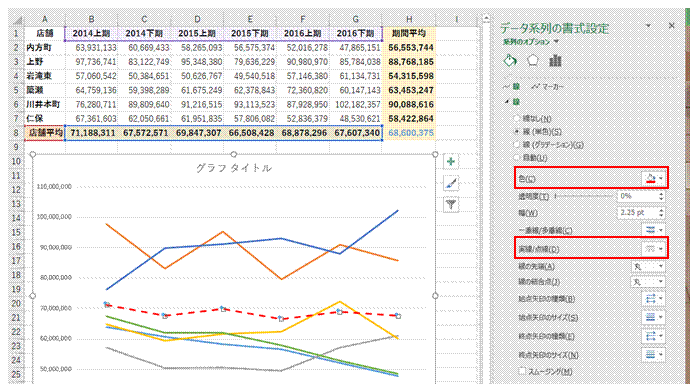The width and height of the screenshot is (698, 390).
Task: Switch to the 線 sub-tab next to マーカー
Action: tap(511, 86)
